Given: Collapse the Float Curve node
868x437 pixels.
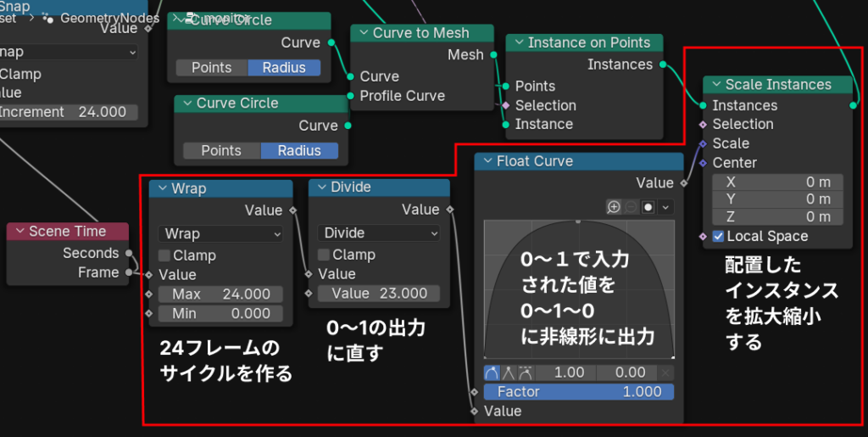Looking at the screenshot, I should 486,161.
